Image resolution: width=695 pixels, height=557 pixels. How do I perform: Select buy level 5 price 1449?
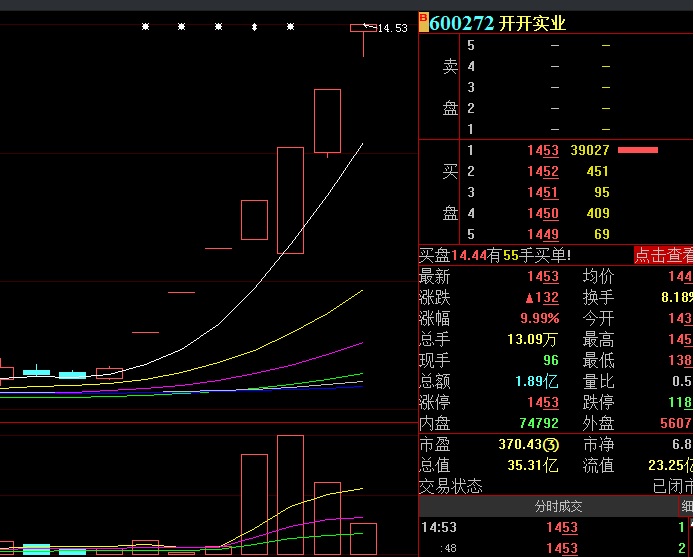tap(543, 234)
